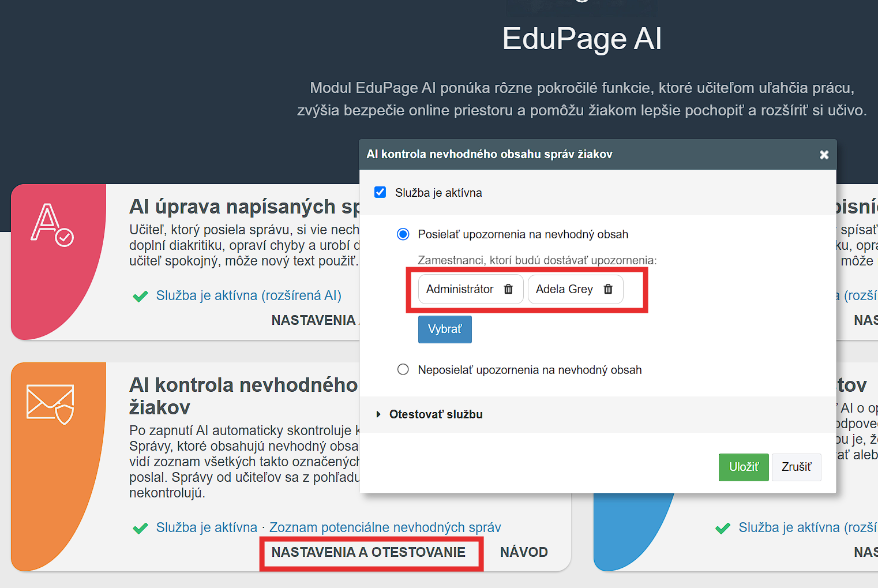Click the orange envelope shield icon

pos(50,404)
